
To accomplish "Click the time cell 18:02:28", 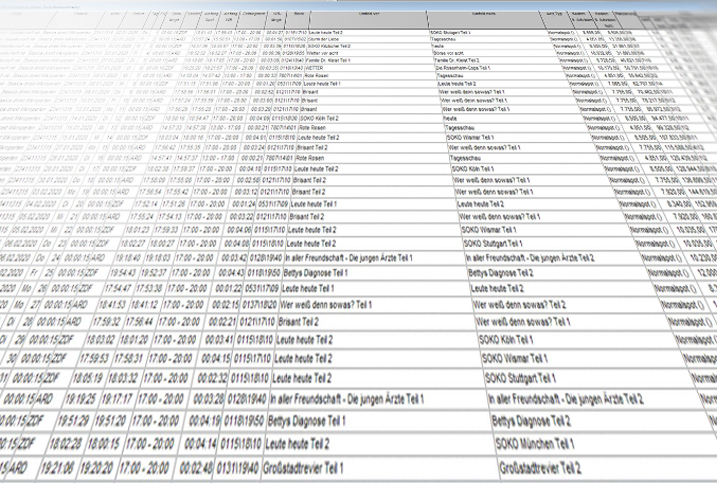I will click(x=66, y=444).
